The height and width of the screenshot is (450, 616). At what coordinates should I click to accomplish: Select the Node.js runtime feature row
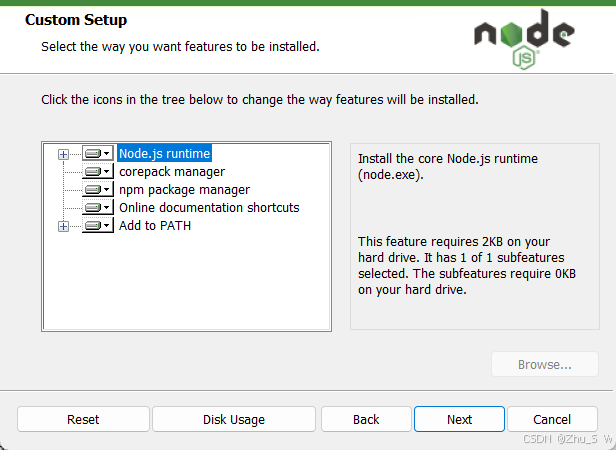pyautogui.click(x=165, y=153)
